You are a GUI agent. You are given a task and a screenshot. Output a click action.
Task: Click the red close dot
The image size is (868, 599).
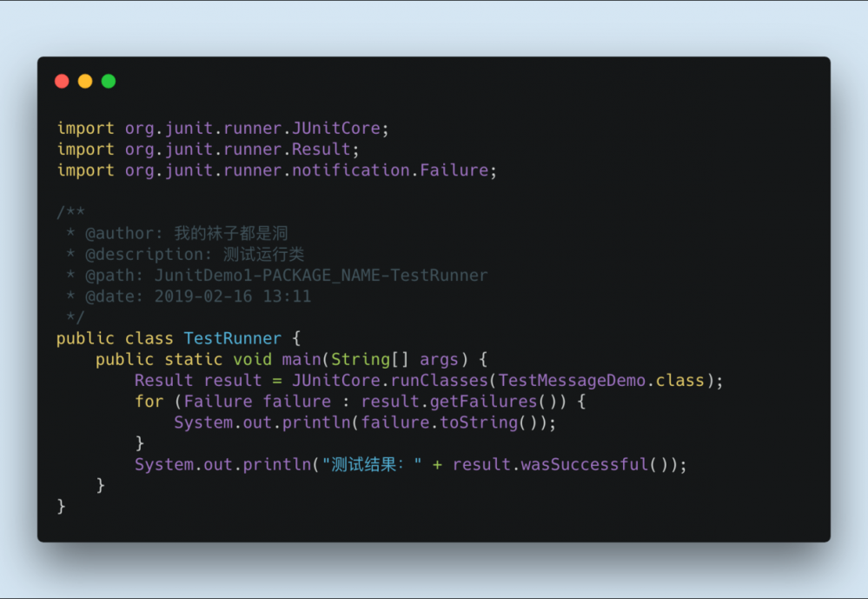pyautogui.click(x=62, y=82)
